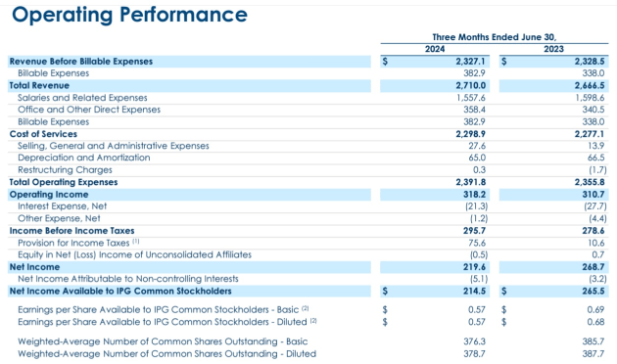This screenshot has height=364, width=617.
Task: Click the 1,598.6 salaries value
Action: tap(590, 98)
